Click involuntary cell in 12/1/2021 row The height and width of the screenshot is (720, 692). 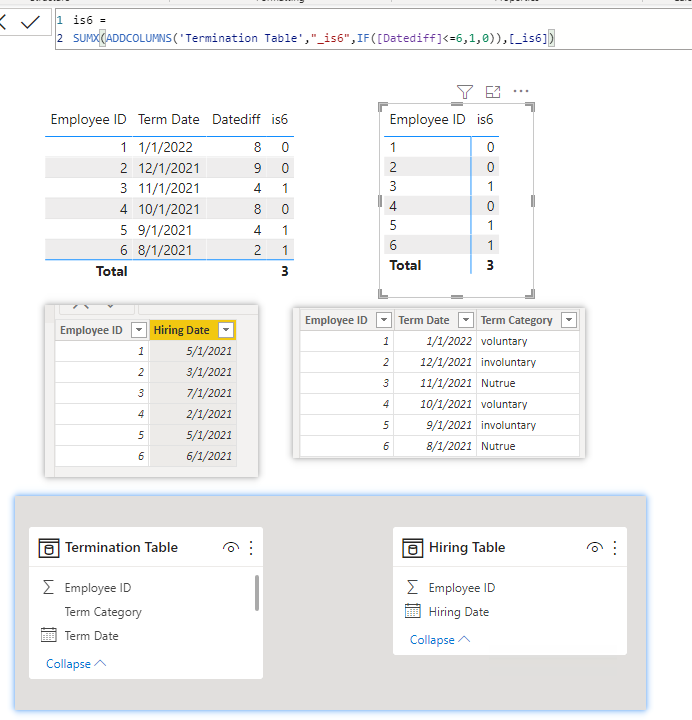click(528, 362)
